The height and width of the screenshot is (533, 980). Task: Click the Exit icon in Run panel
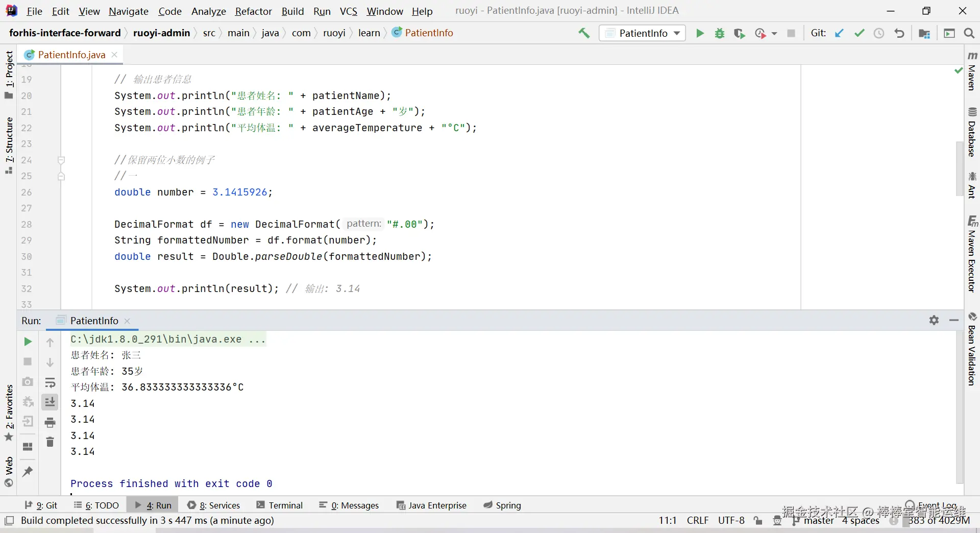coord(28,421)
